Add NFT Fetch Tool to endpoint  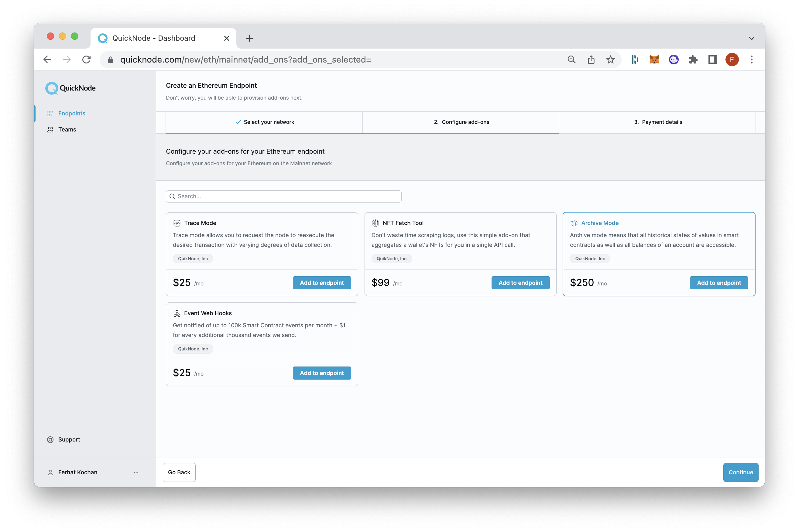[x=520, y=283]
